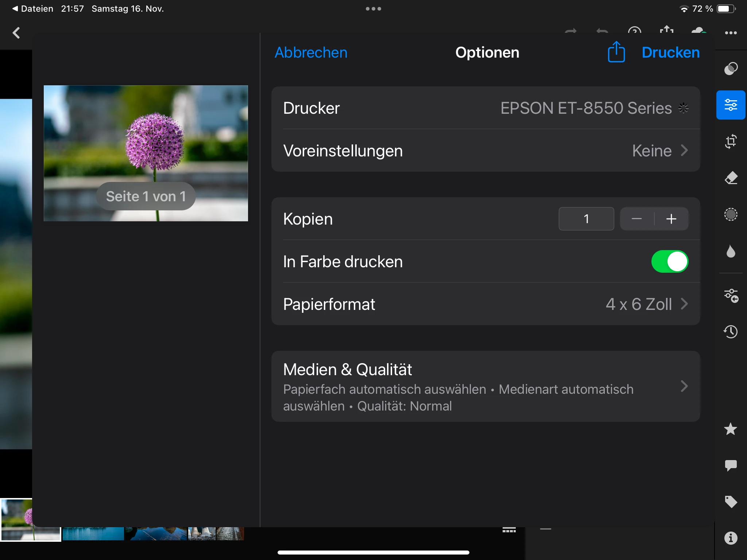The width and height of the screenshot is (747, 560).
Task: Open the comments speech bubble
Action: pyautogui.click(x=731, y=465)
